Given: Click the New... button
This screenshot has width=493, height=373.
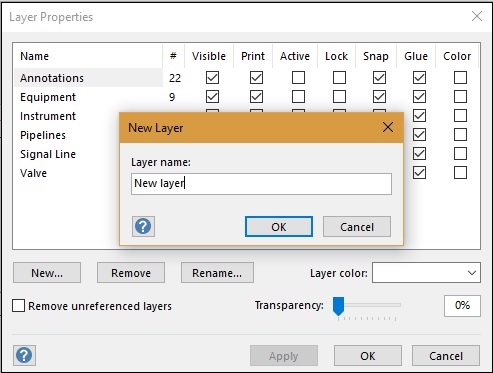Looking at the screenshot, I should 47,273.
